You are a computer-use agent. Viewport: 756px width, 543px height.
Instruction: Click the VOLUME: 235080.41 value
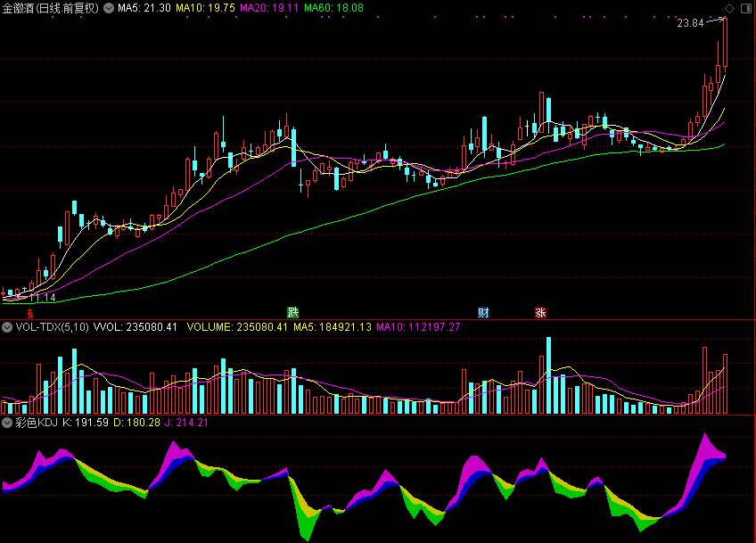click(x=237, y=327)
